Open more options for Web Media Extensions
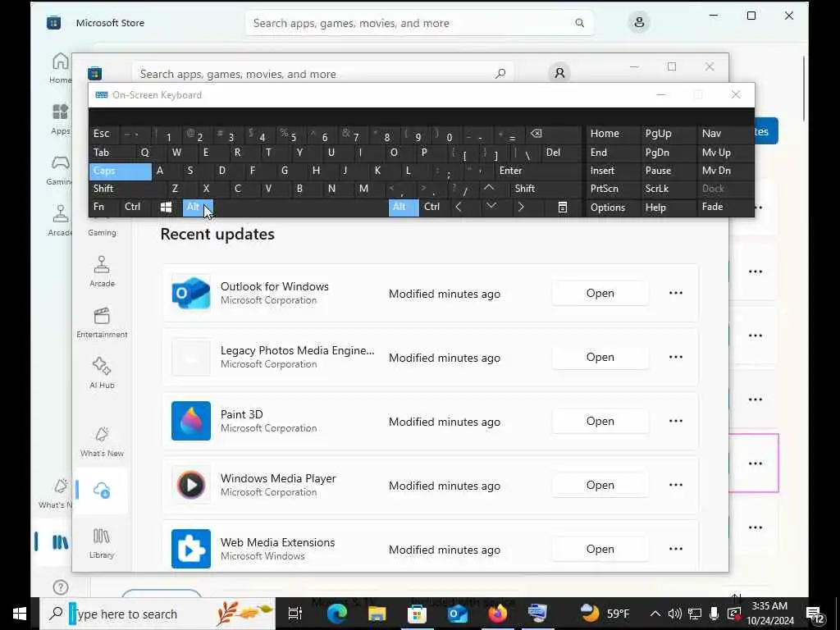840x630 pixels. 676,549
